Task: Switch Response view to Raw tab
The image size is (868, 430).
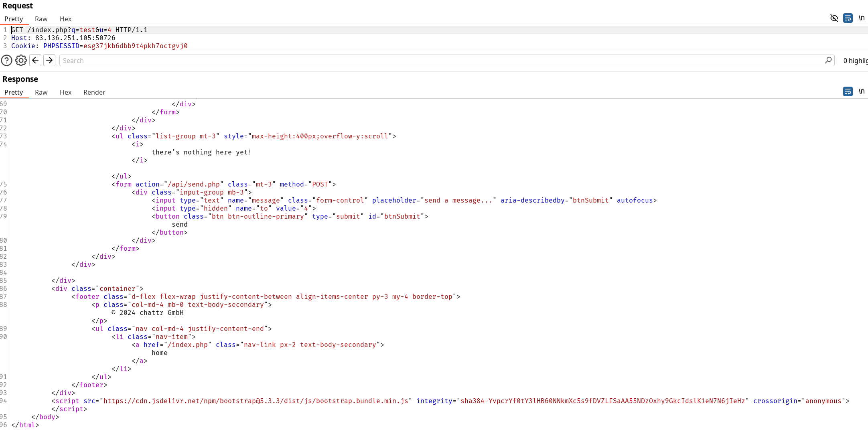Action: [41, 92]
